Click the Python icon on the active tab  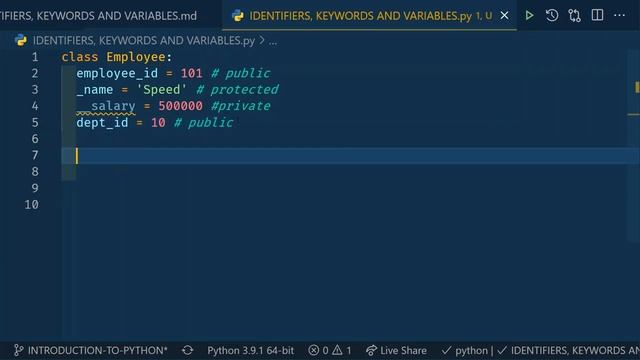click(238, 16)
